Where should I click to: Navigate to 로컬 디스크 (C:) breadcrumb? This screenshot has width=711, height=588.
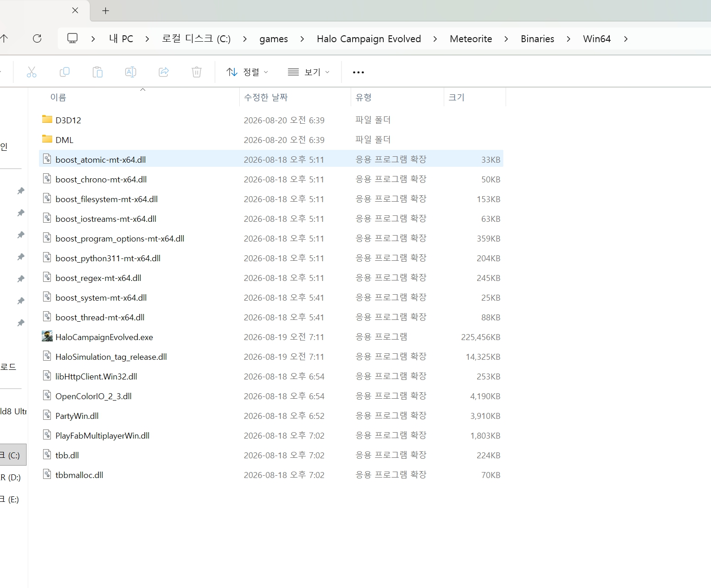coord(196,39)
